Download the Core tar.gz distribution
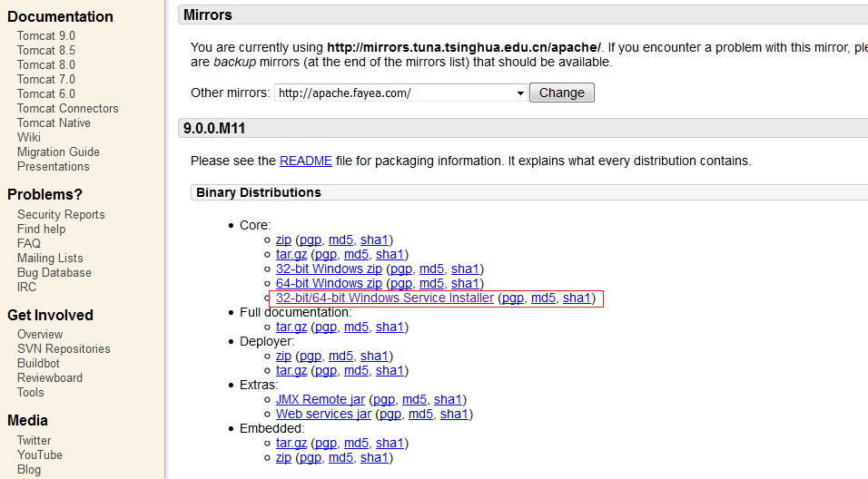Viewport: 868px width, 479px height. (x=291, y=254)
